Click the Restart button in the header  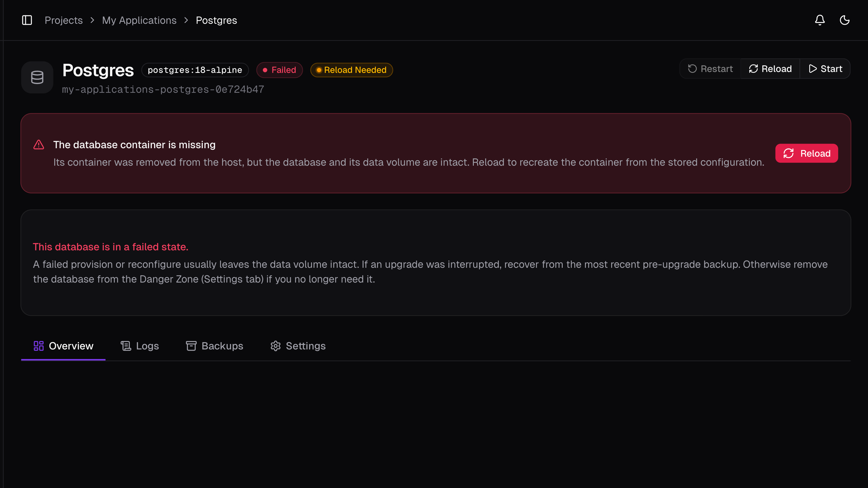coord(710,69)
